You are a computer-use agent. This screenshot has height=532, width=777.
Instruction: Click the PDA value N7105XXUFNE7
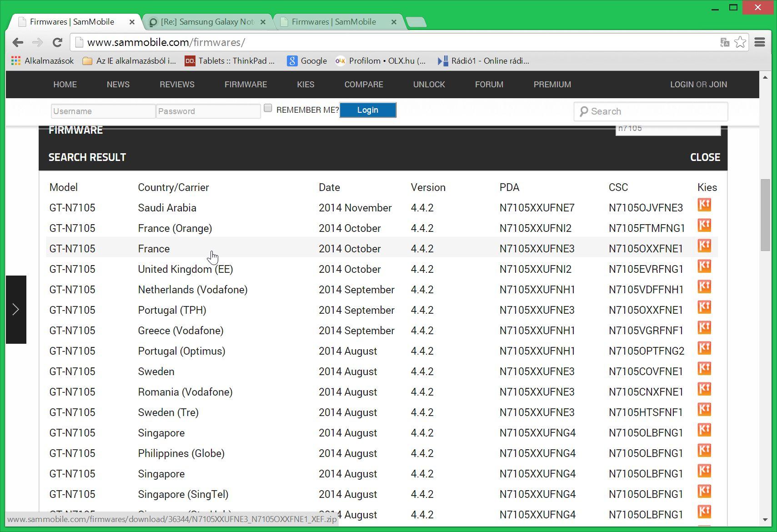537,208
